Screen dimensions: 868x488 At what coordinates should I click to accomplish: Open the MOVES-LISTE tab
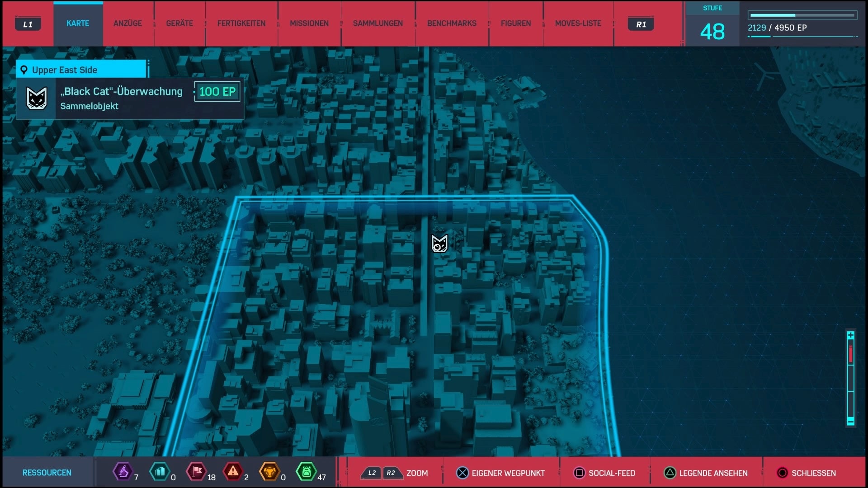[578, 23]
